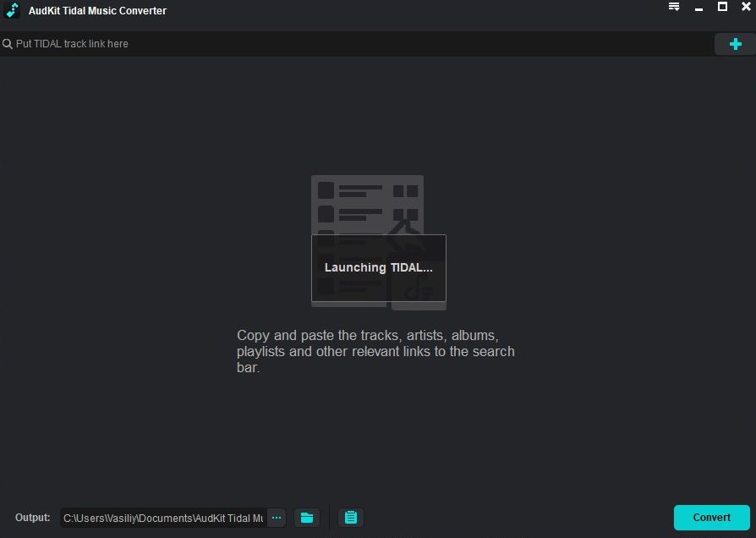
Task: Open the hamburger menu in the title bar
Action: pos(674,7)
